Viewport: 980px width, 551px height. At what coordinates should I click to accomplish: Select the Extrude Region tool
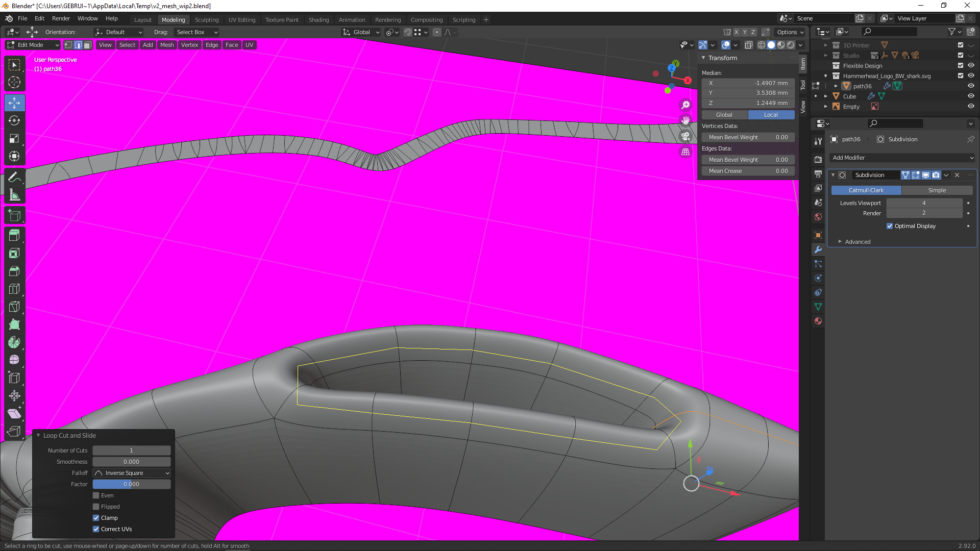tap(14, 235)
